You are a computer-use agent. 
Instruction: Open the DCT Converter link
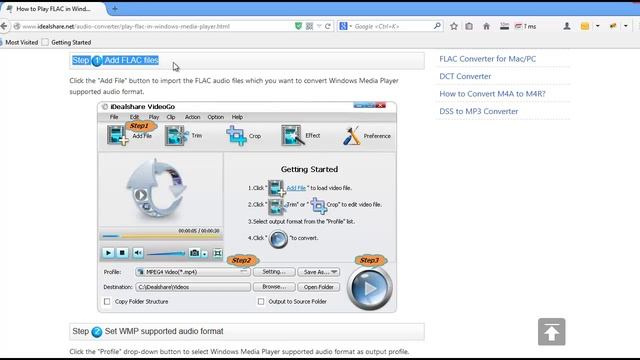pyautogui.click(x=465, y=76)
